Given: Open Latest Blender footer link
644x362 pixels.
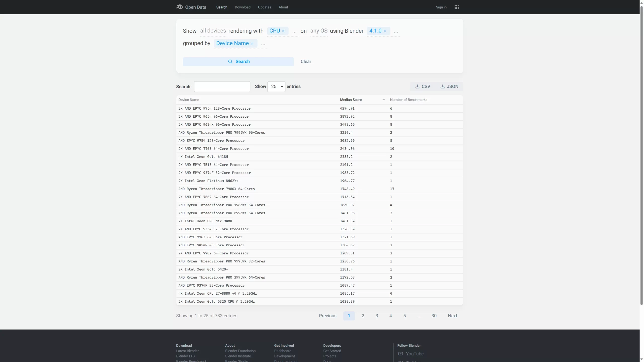Looking at the screenshot, I should pyautogui.click(x=187, y=351).
